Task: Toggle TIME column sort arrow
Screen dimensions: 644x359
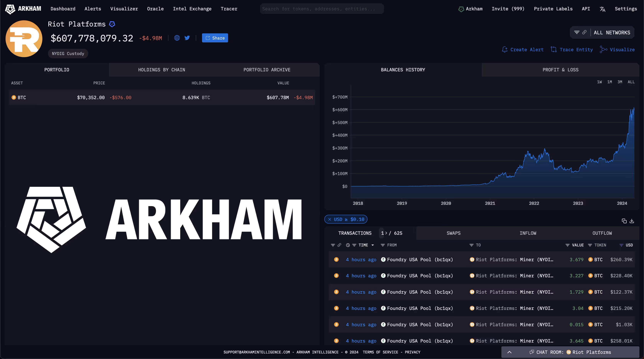Action: [372, 245]
